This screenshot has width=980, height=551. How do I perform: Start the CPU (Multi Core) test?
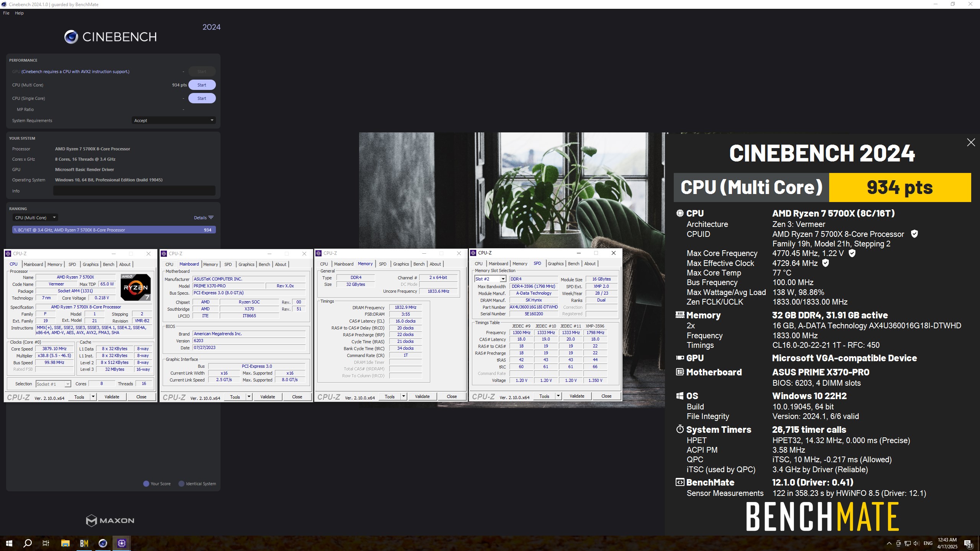pos(202,85)
